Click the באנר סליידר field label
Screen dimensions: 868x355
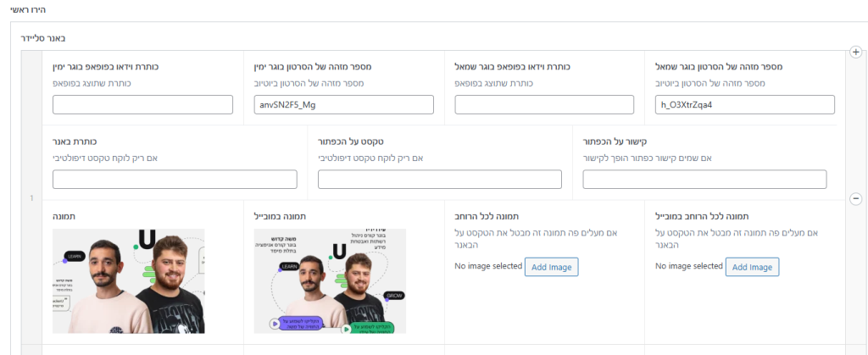click(x=42, y=38)
